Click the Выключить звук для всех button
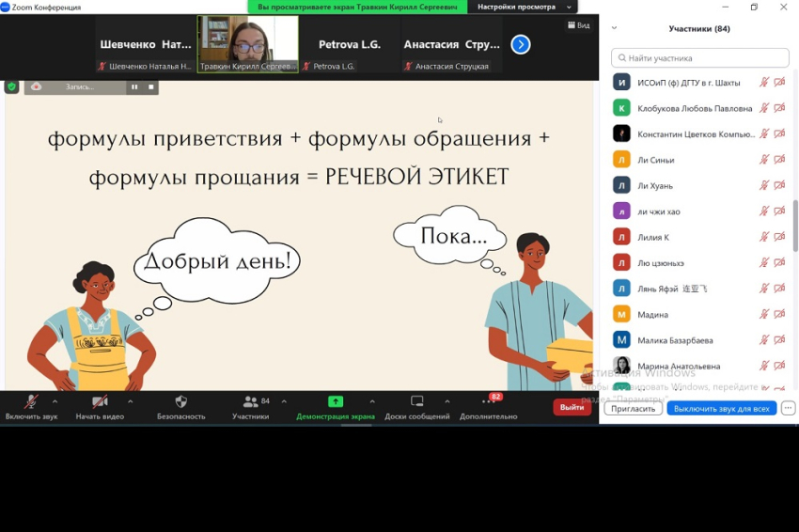Viewport: 799px width, 532px height. pyautogui.click(x=721, y=409)
